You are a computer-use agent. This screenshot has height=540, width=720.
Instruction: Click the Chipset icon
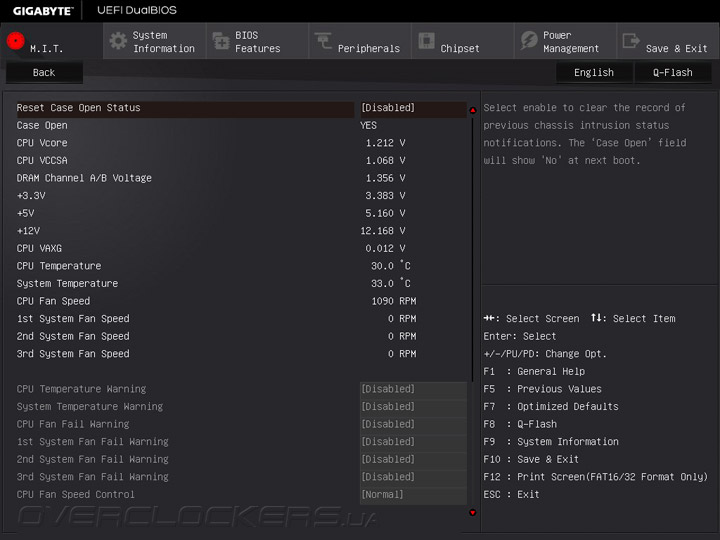tap(426, 41)
